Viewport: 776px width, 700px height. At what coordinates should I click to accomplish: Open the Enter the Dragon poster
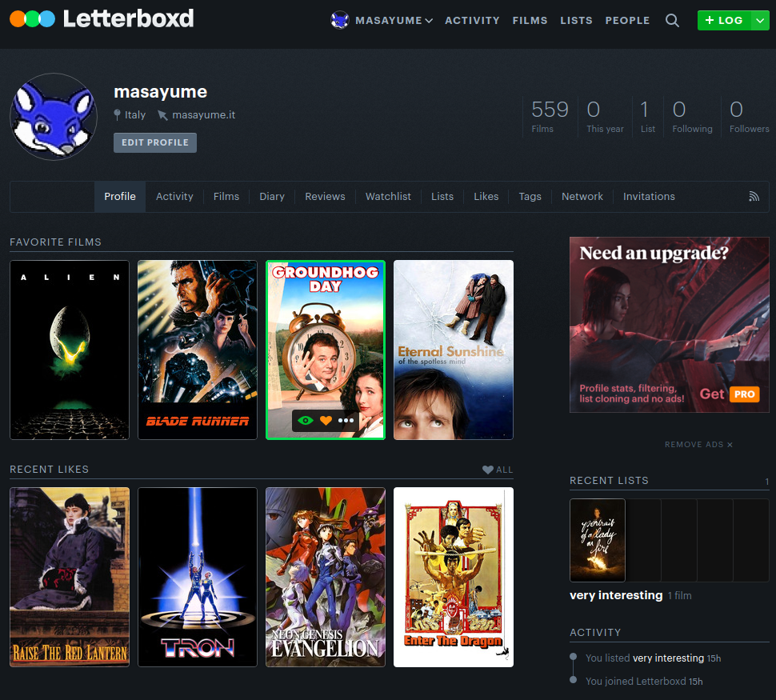(454, 577)
